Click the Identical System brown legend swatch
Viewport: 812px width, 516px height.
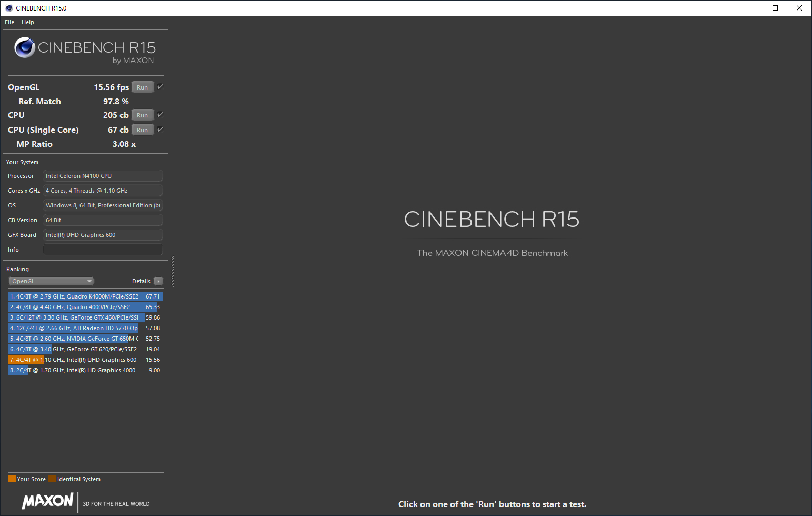(52, 479)
